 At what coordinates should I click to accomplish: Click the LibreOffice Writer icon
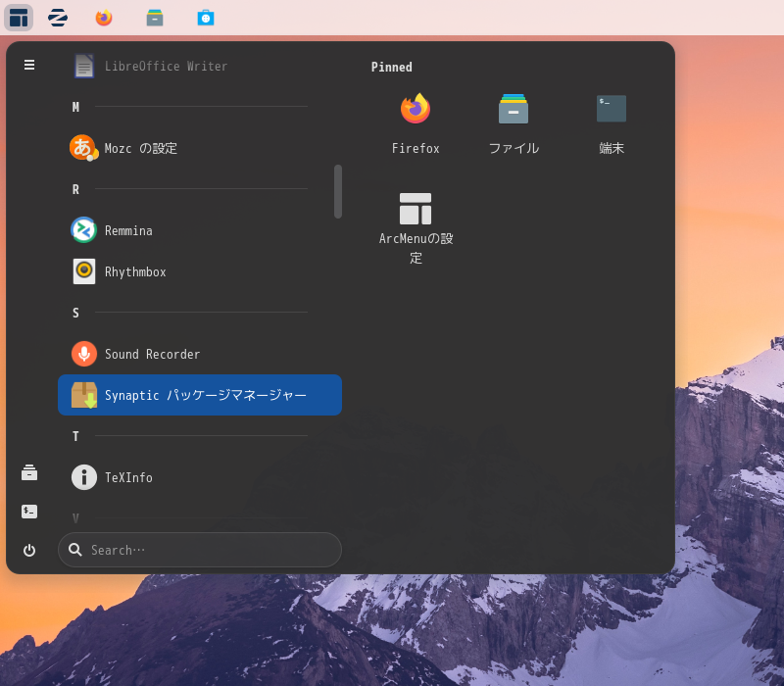point(84,66)
